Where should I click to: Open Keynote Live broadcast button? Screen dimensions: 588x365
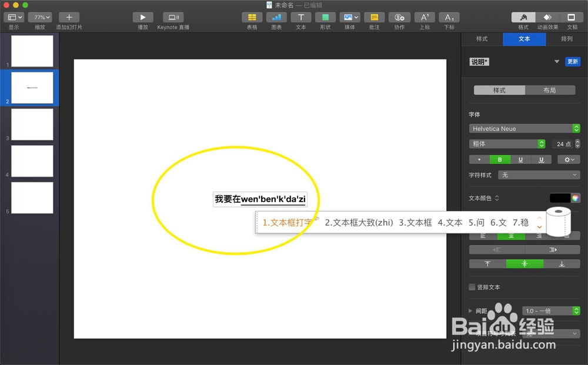[173, 17]
